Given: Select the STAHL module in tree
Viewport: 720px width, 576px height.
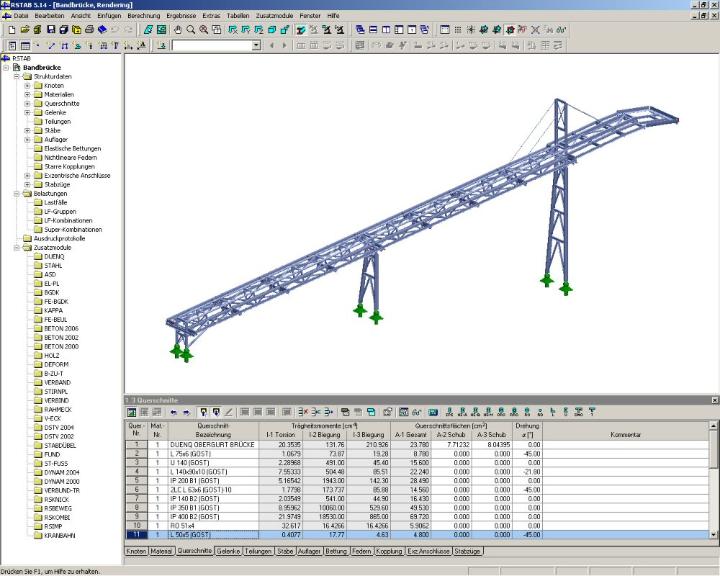Looking at the screenshot, I should [x=53, y=265].
